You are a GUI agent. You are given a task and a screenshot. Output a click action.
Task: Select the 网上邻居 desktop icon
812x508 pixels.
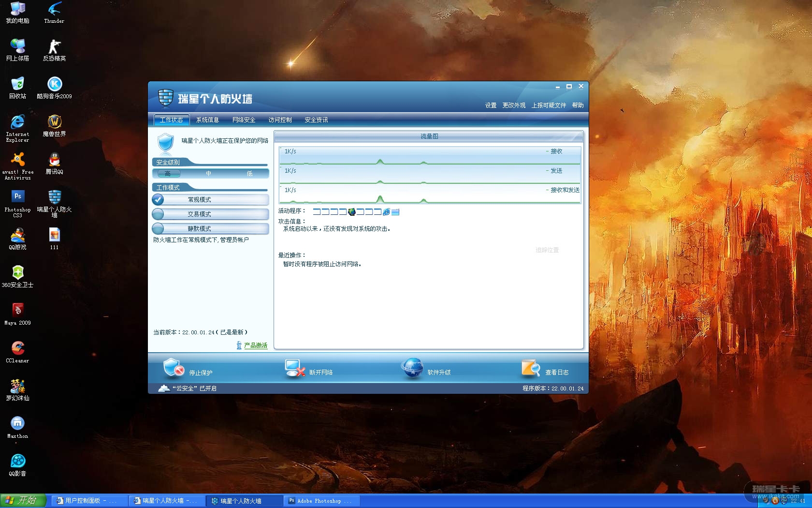tap(17, 50)
